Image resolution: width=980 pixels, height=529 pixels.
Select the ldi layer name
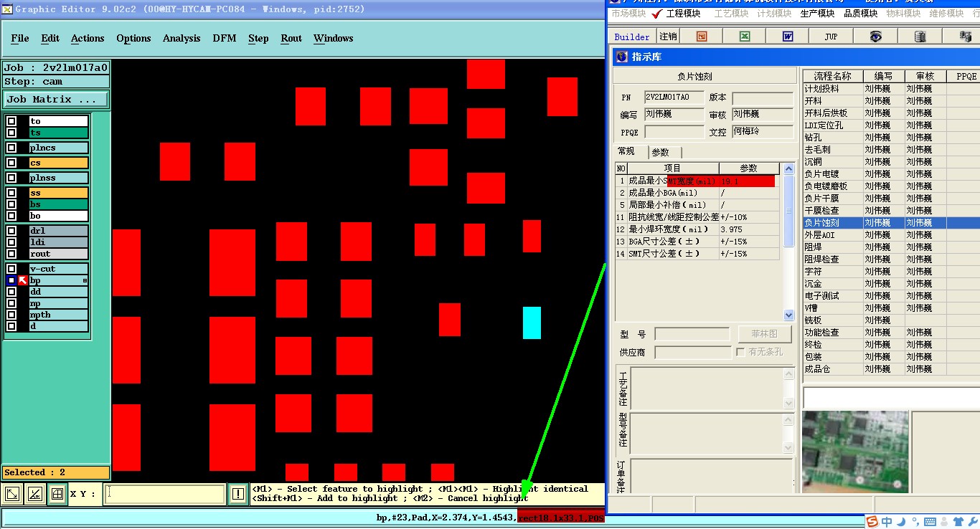click(x=58, y=242)
